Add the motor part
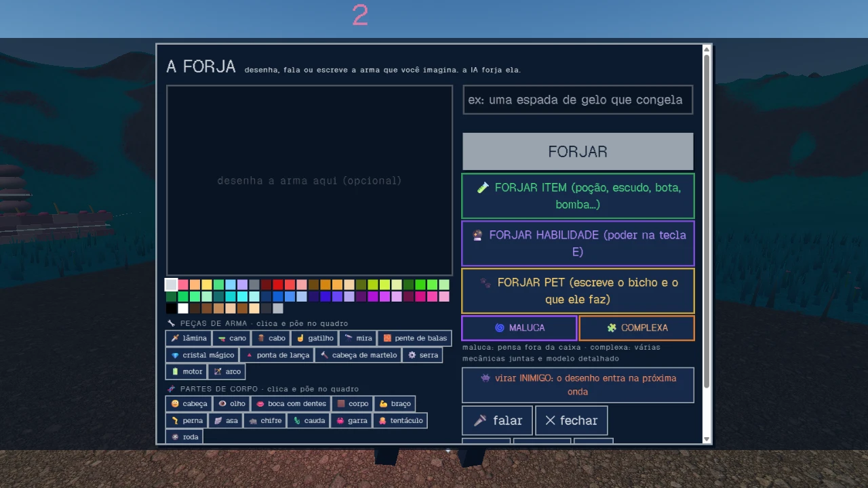The height and width of the screenshot is (488, 868). coord(186,371)
